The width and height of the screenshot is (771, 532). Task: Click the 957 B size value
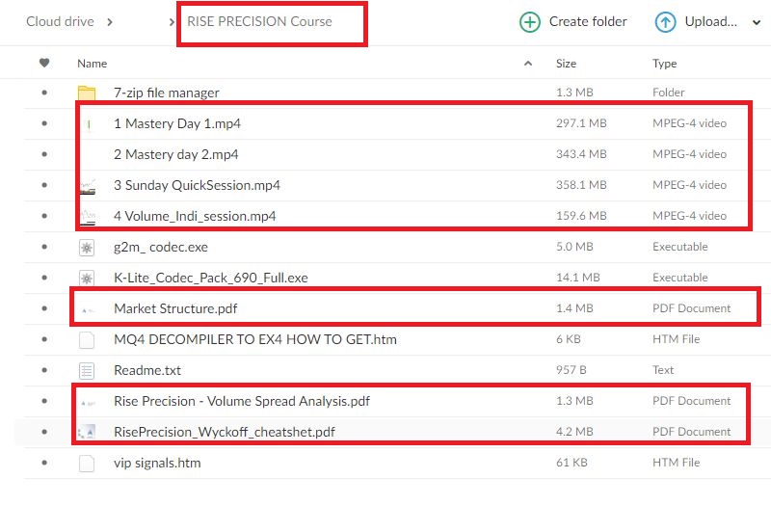point(571,370)
